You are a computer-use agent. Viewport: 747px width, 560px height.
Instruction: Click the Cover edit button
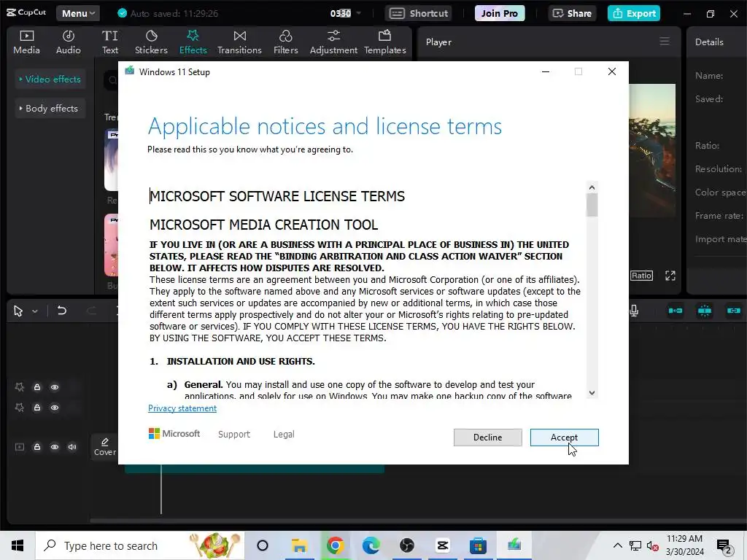pyautogui.click(x=104, y=447)
